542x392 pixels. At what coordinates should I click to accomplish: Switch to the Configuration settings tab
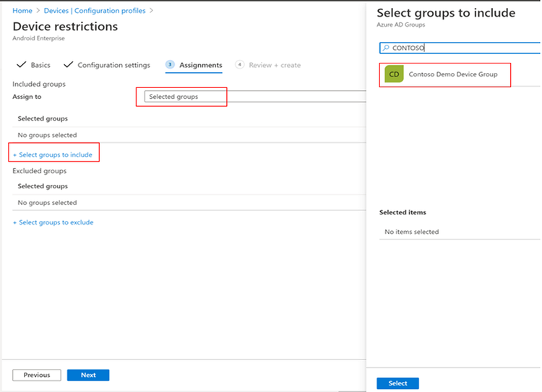click(113, 65)
